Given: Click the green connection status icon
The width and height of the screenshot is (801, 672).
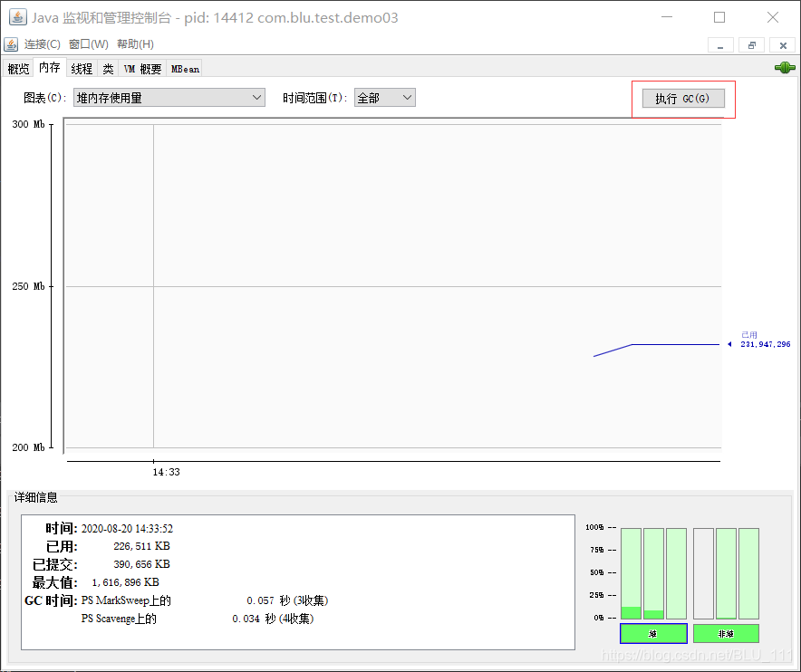Looking at the screenshot, I should coord(785,67).
